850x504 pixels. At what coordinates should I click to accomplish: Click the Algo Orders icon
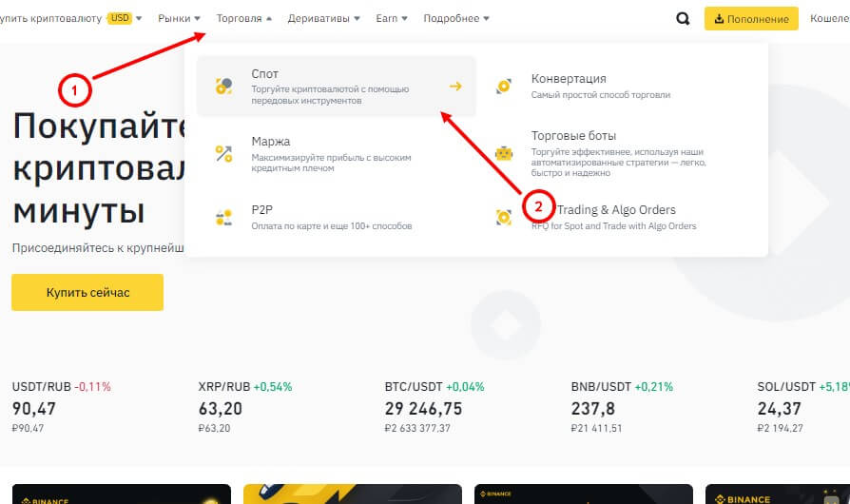click(504, 217)
